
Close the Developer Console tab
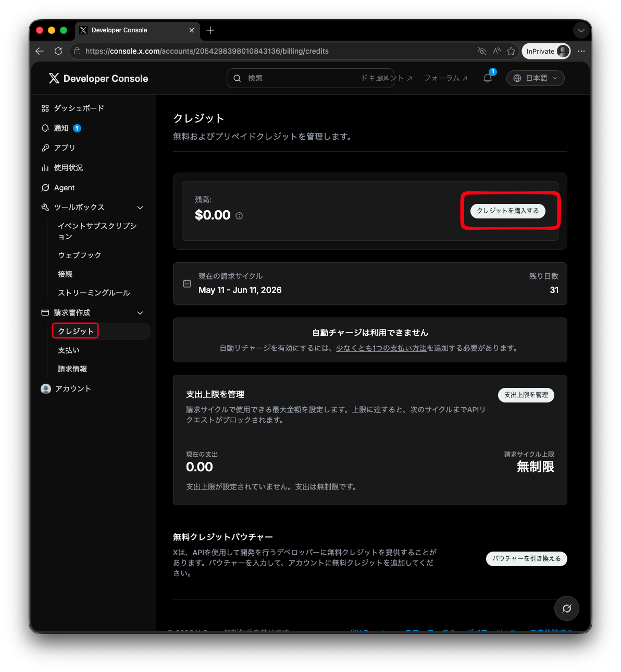tap(192, 30)
